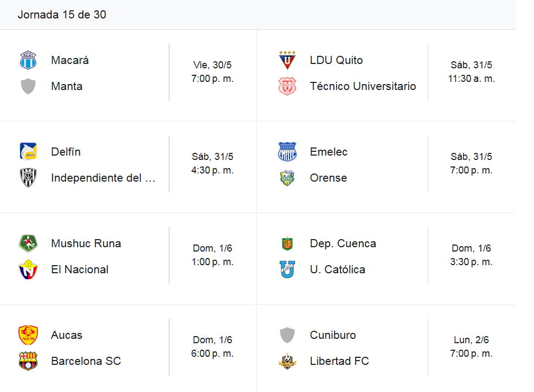The image size is (534, 392).
Task: Click the Libertad FC badge
Action: 287,361
